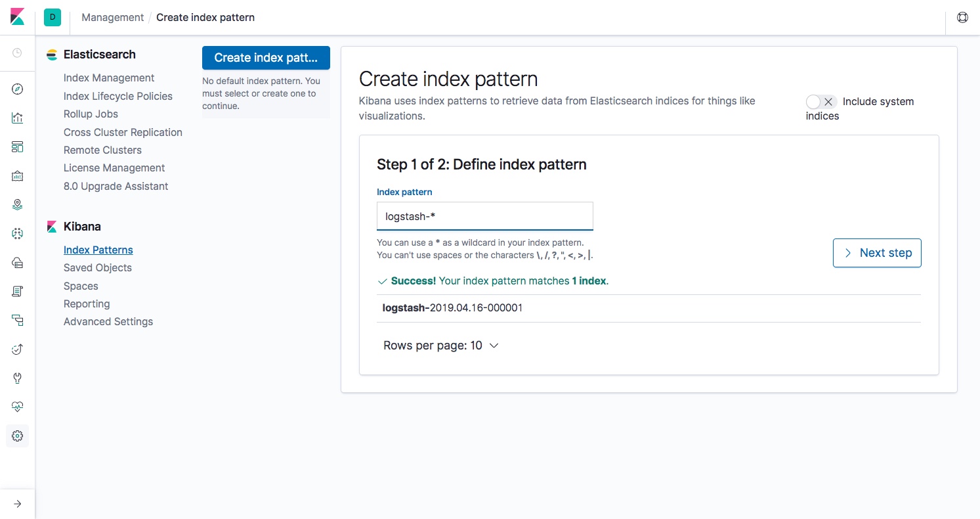Viewport: 980px width, 519px height.
Task: Open Saved Objects under Kibana
Action: 98,268
